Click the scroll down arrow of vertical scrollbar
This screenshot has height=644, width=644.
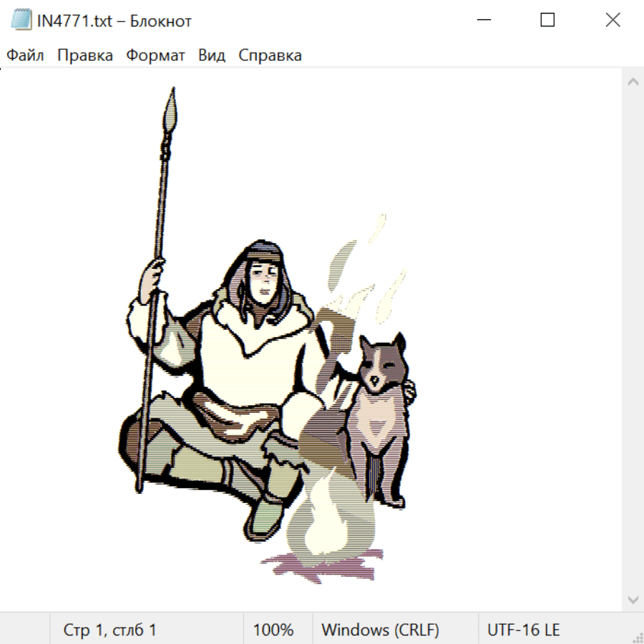pos(633,599)
